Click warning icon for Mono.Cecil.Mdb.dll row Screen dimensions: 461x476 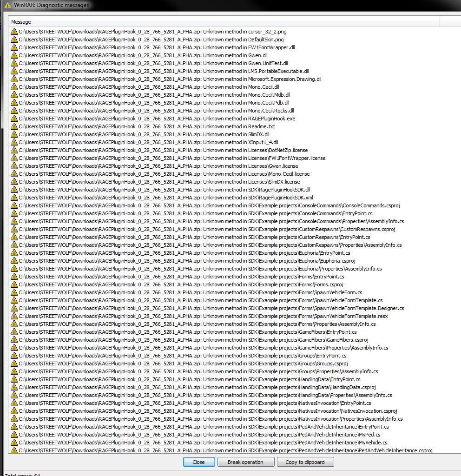coord(14,95)
